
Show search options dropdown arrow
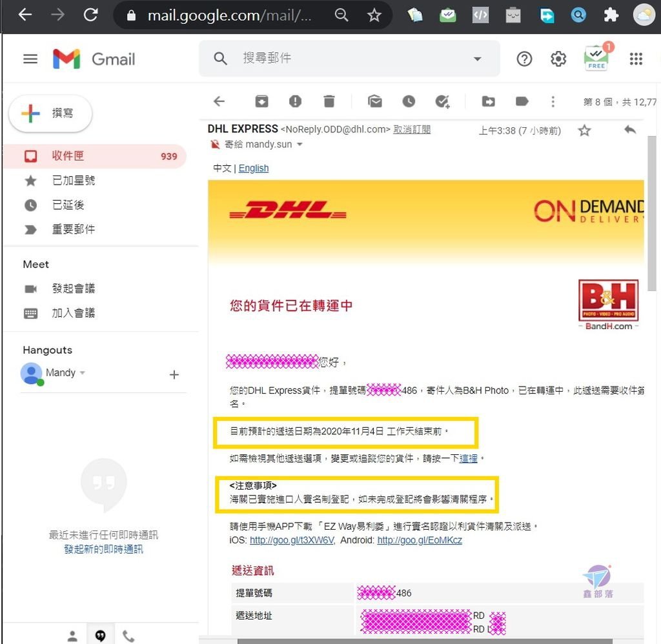pos(477,59)
